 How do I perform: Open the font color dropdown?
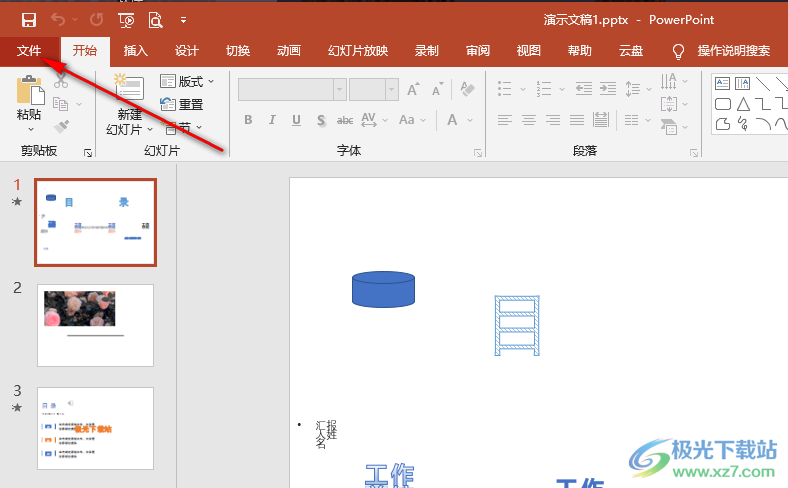(470, 120)
